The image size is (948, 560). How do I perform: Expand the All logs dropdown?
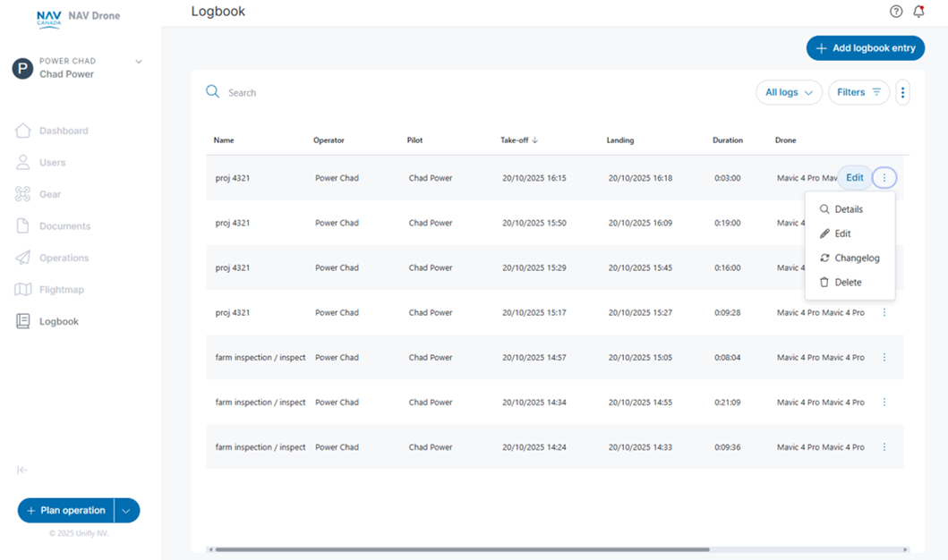(789, 92)
